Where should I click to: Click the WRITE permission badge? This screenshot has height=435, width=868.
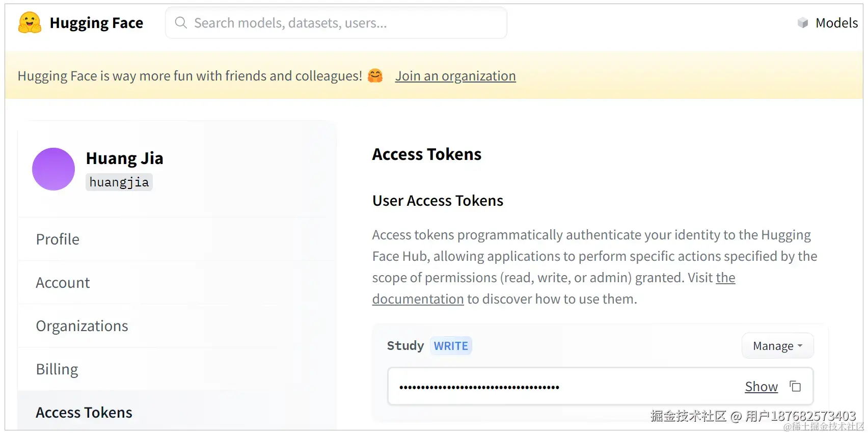tap(451, 346)
